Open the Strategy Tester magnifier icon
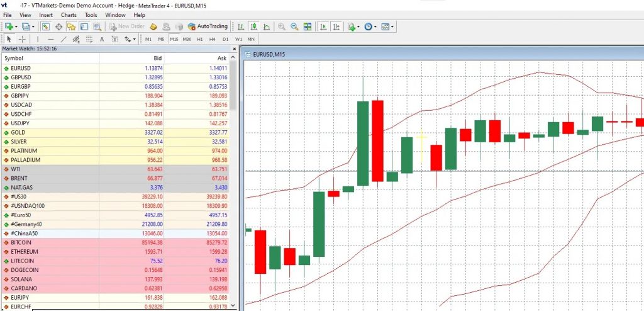Screen dimensions: 644x311 pyautogui.click(x=97, y=26)
